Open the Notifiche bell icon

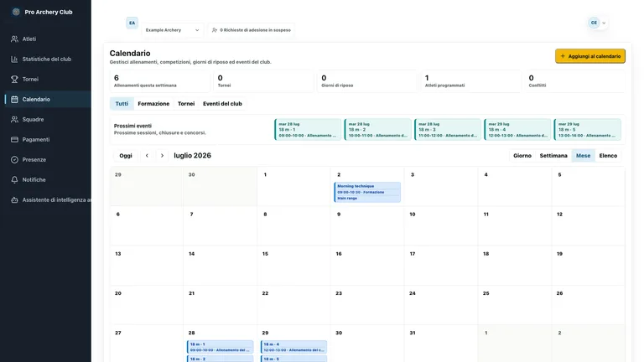pyautogui.click(x=14, y=180)
